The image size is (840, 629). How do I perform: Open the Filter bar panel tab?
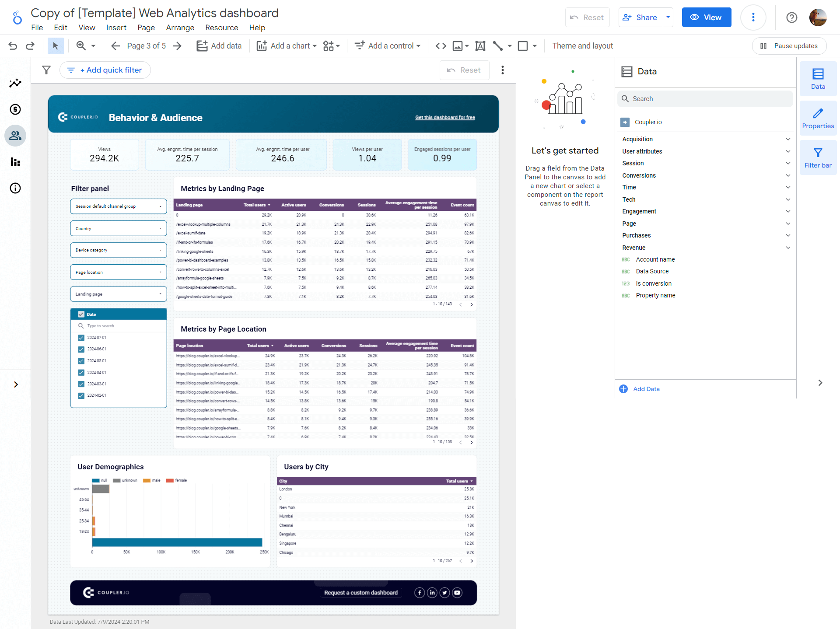click(x=818, y=157)
